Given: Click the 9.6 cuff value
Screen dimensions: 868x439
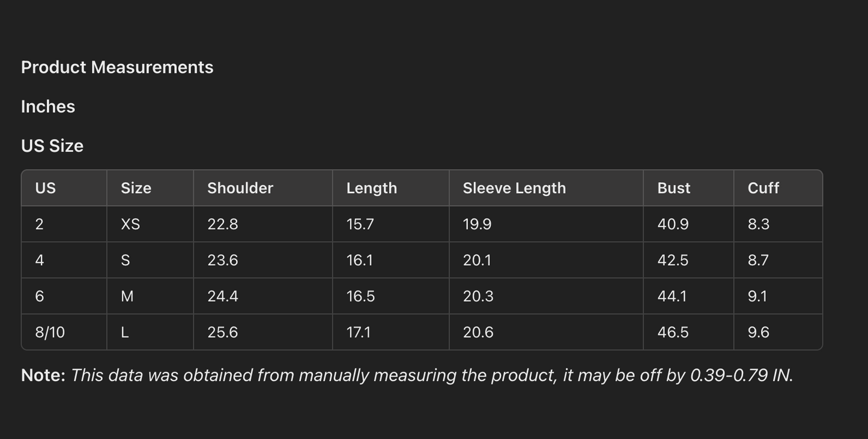Looking at the screenshot, I should point(758,333).
